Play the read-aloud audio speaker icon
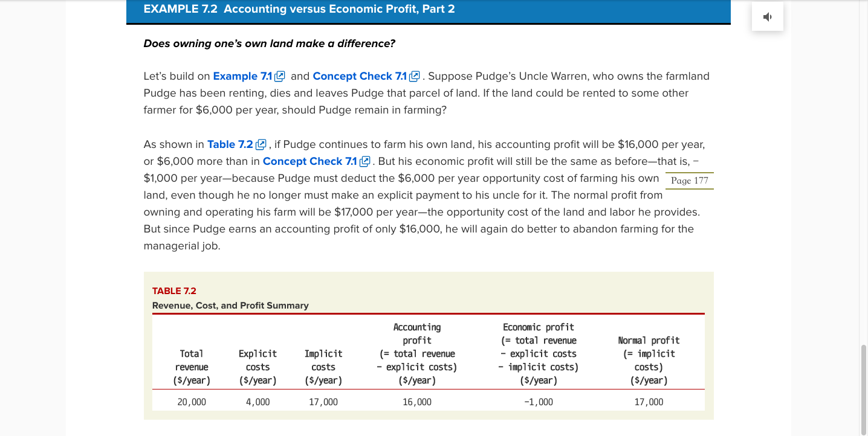This screenshot has width=868, height=436. (768, 17)
